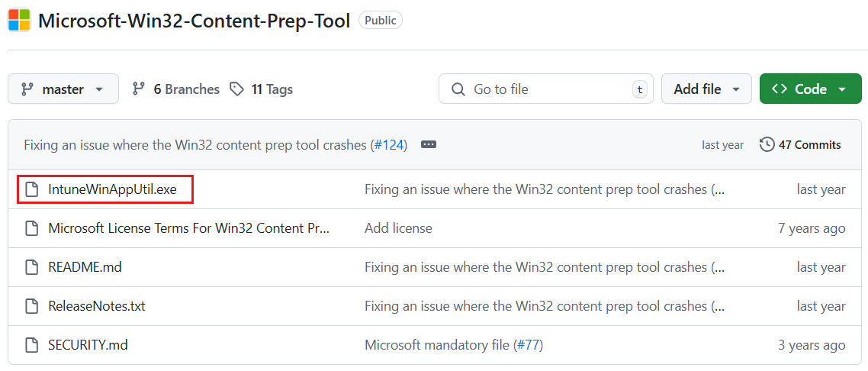
Task: Open pull request #124 link
Action: point(389,144)
